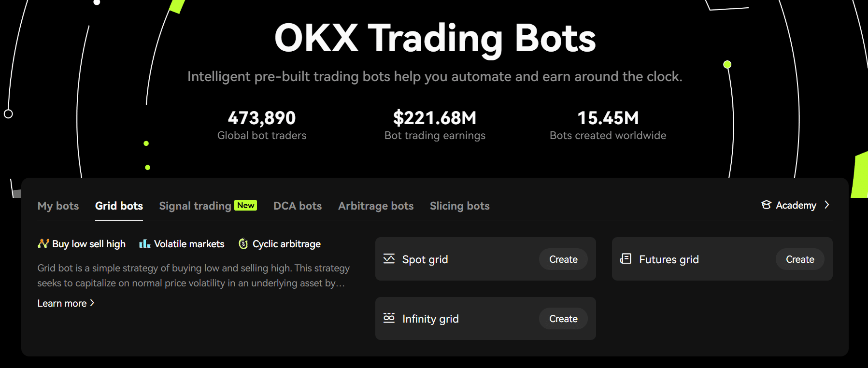Switch to the My bots tab

tap(58, 206)
